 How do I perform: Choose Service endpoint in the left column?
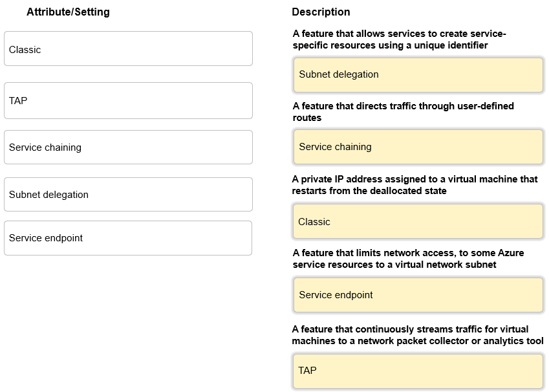128,238
